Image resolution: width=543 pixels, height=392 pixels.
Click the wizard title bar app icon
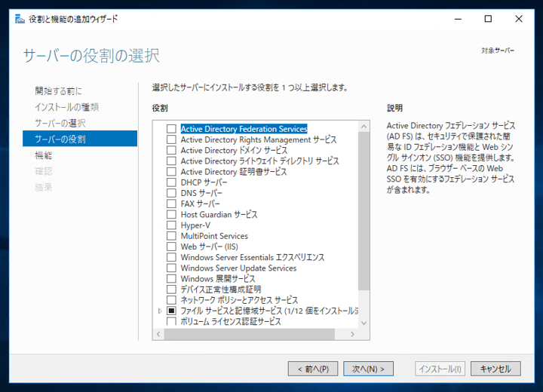click(x=20, y=19)
